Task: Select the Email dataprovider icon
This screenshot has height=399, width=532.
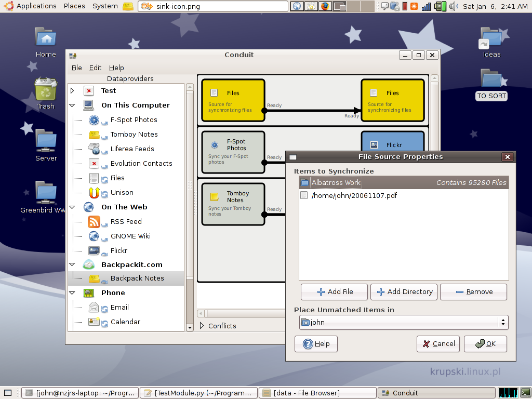Action: (94, 308)
